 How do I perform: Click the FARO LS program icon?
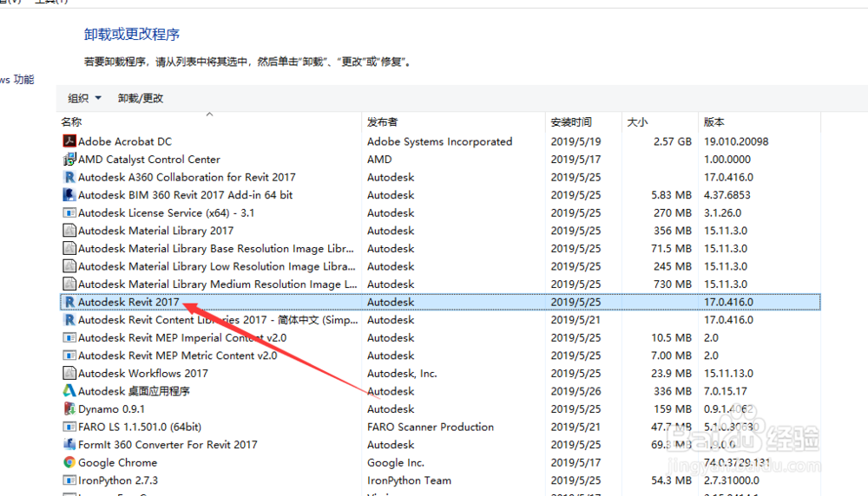(69, 427)
